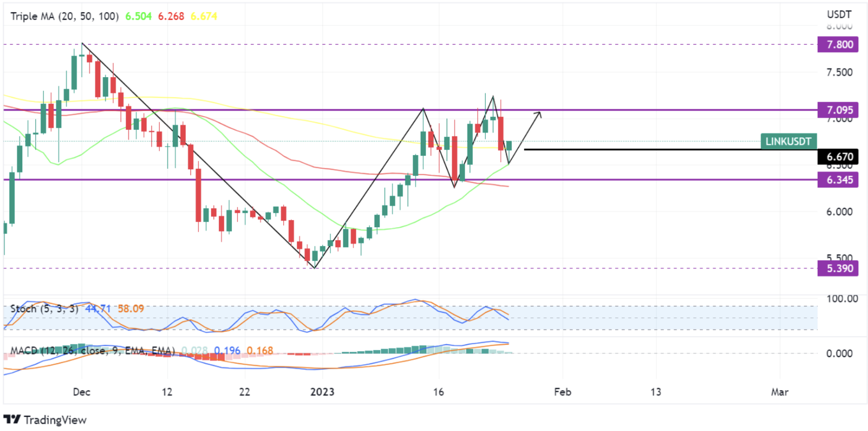Click the 16 date on time axis
This screenshot has height=431, width=868.
pyautogui.click(x=439, y=392)
